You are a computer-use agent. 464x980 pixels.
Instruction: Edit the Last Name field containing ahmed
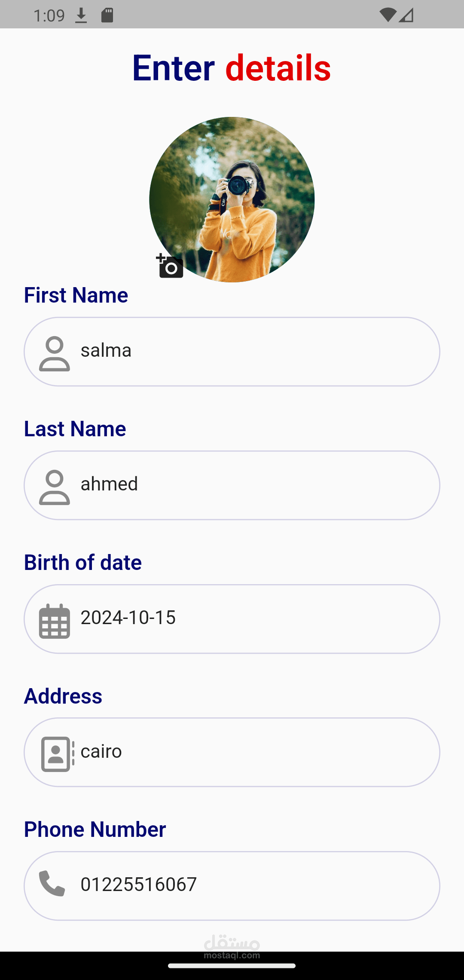coord(258,485)
